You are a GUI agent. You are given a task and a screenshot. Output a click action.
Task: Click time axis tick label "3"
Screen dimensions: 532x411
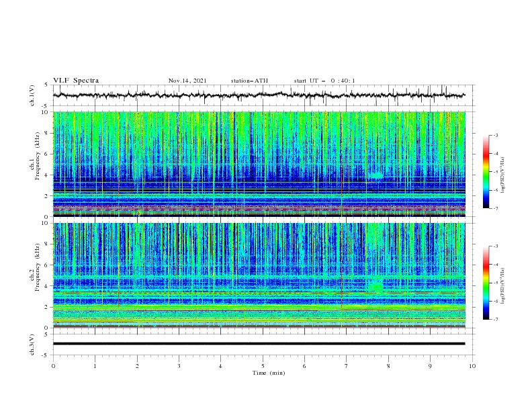coord(179,366)
